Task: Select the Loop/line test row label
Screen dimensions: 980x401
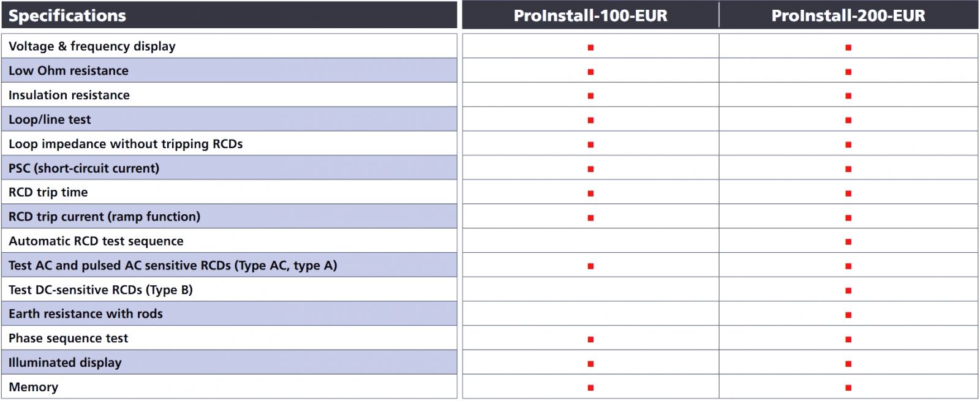Action: click(50, 119)
